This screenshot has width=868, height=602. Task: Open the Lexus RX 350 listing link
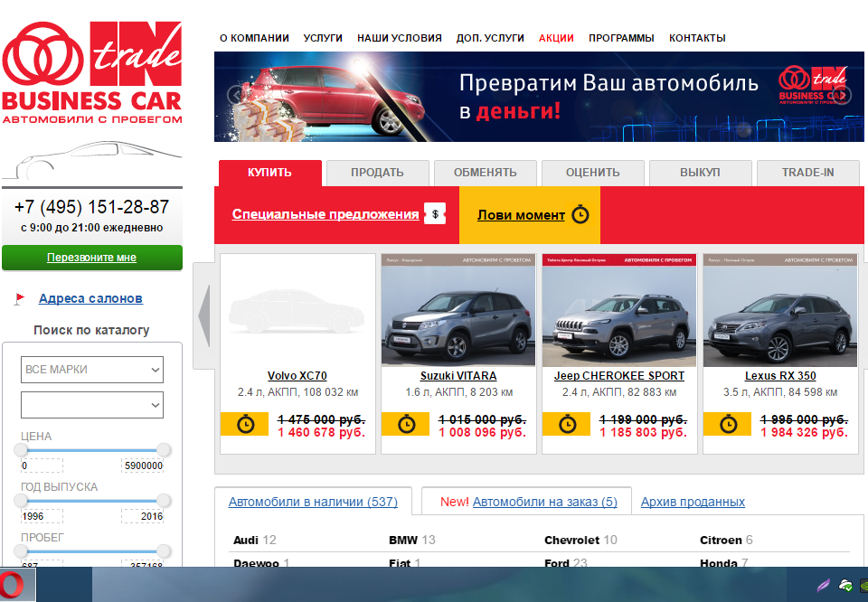[x=780, y=376]
